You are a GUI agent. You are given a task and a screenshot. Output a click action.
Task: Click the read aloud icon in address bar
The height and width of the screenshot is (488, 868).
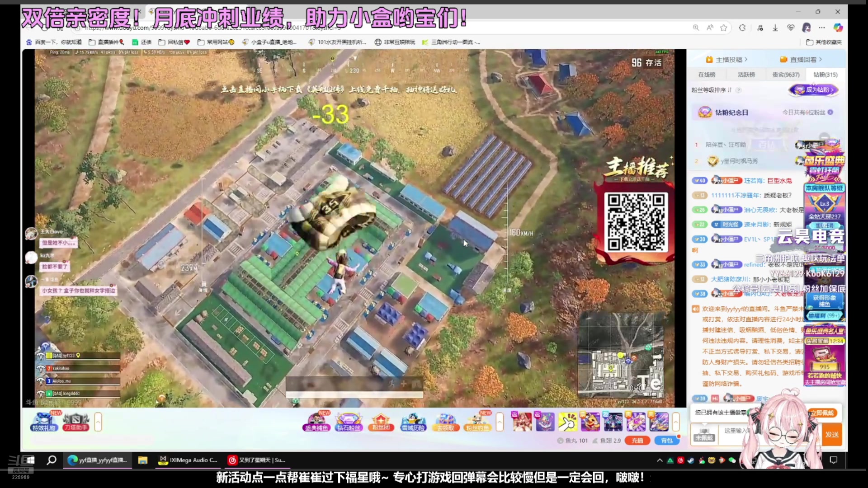(710, 28)
